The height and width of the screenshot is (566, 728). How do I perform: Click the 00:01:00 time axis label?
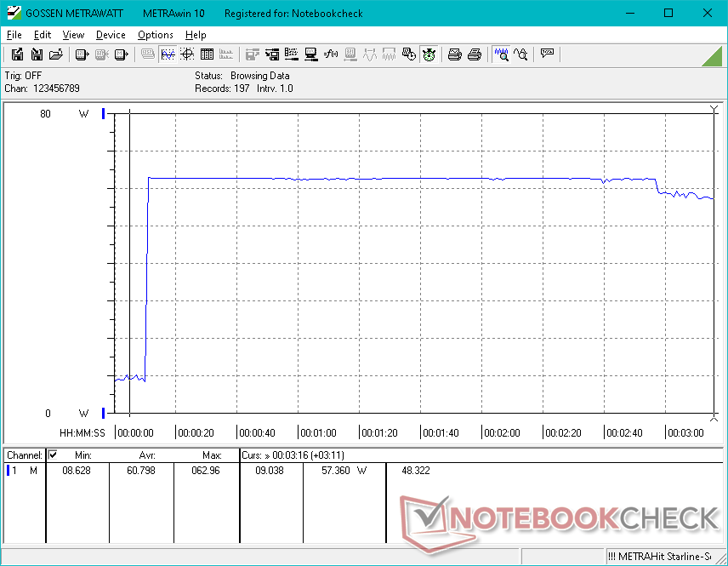point(318,433)
